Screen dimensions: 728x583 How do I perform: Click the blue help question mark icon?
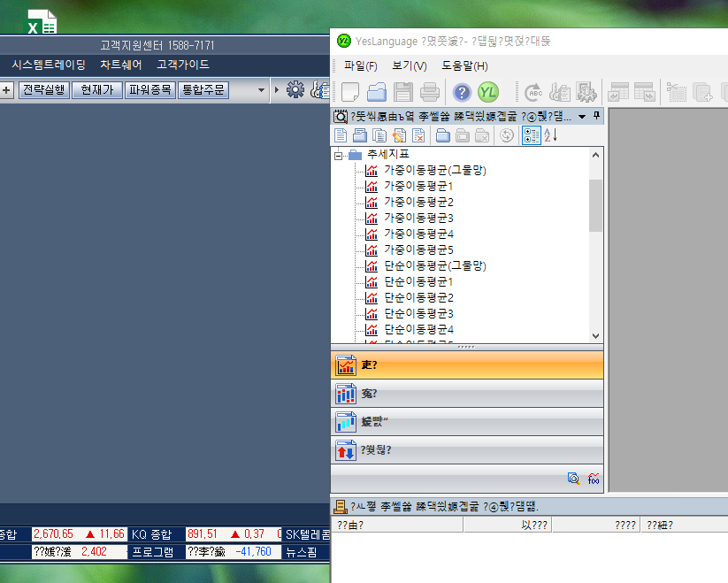coord(462,92)
